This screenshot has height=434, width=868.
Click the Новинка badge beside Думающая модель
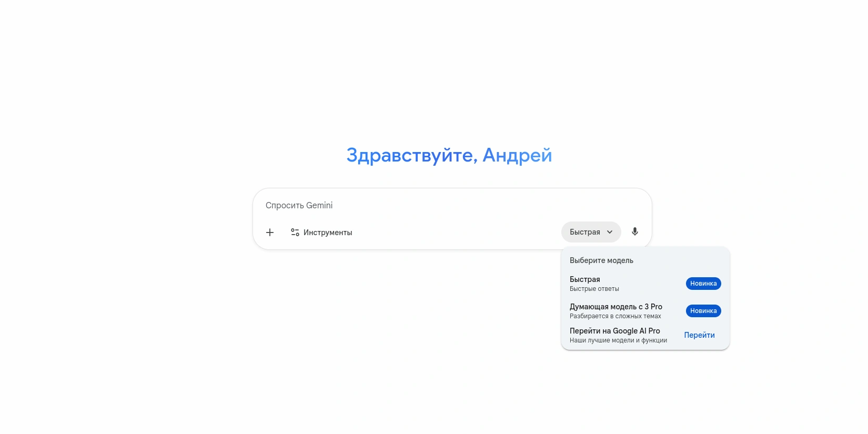[703, 311]
